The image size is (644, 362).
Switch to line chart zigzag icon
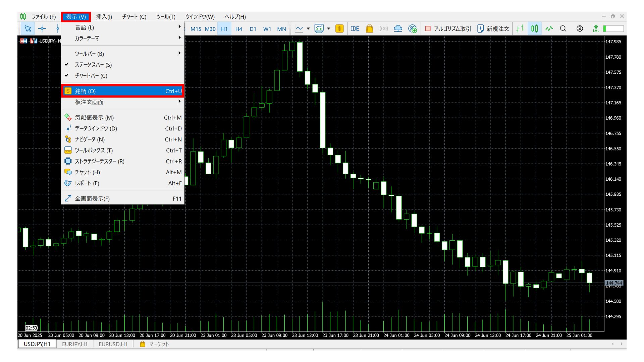[x=549, y=28]
